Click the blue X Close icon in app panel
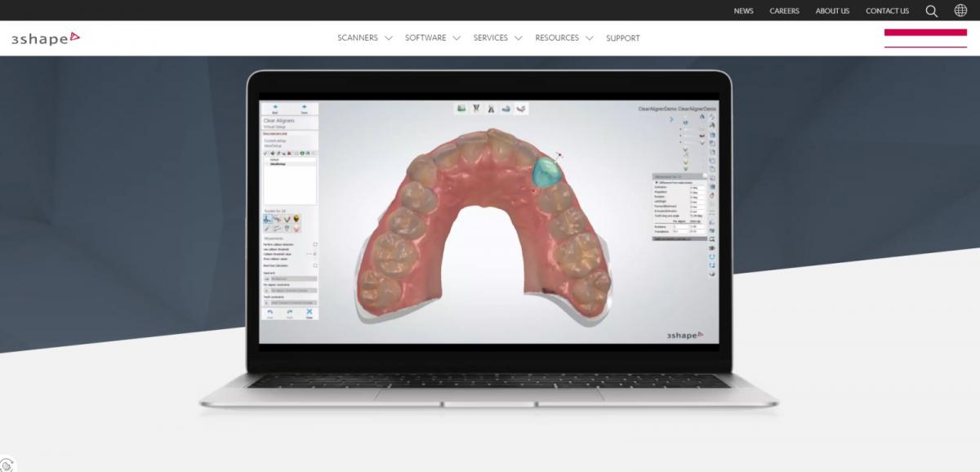 point(310,312)
